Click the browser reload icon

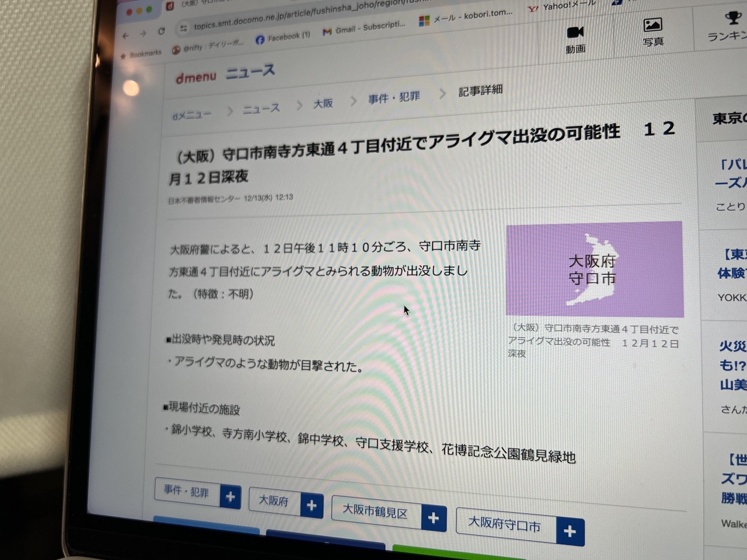point(161,32)
